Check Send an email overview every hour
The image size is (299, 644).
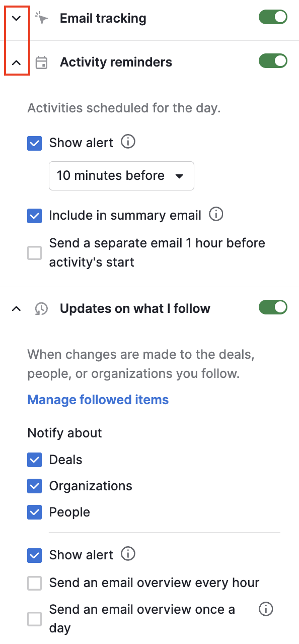point(34,583)
